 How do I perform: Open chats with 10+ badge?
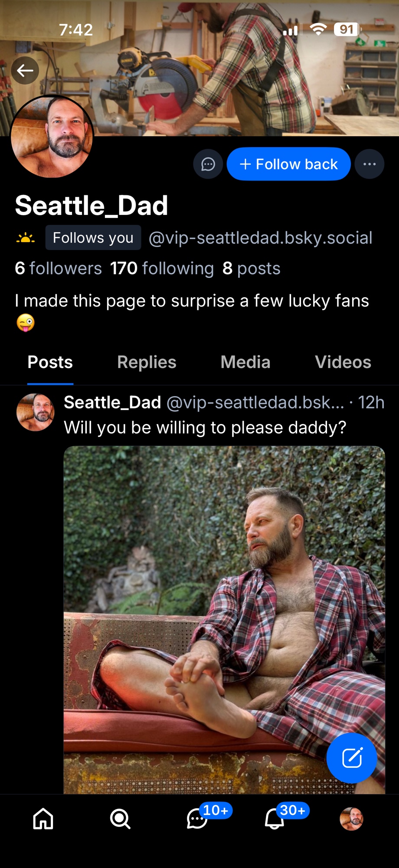click(x=197, y=819)
